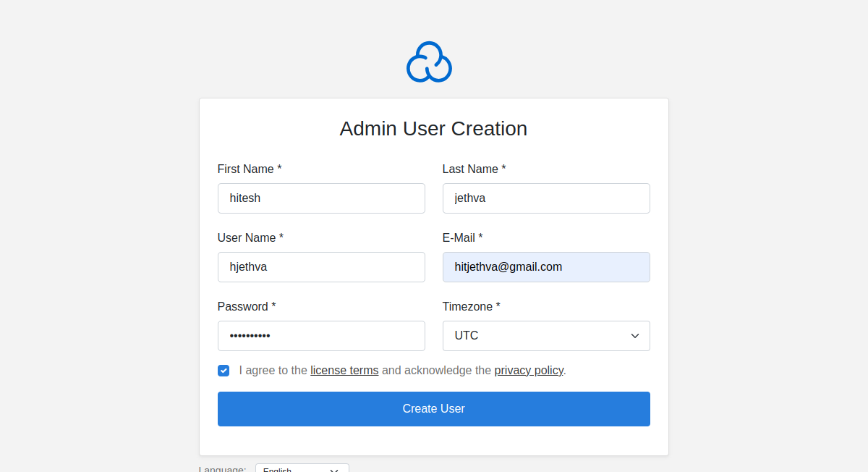Screen dimensions: 868x472
Task: Click the "User Name *" label
Action: (x=250, y=237)
